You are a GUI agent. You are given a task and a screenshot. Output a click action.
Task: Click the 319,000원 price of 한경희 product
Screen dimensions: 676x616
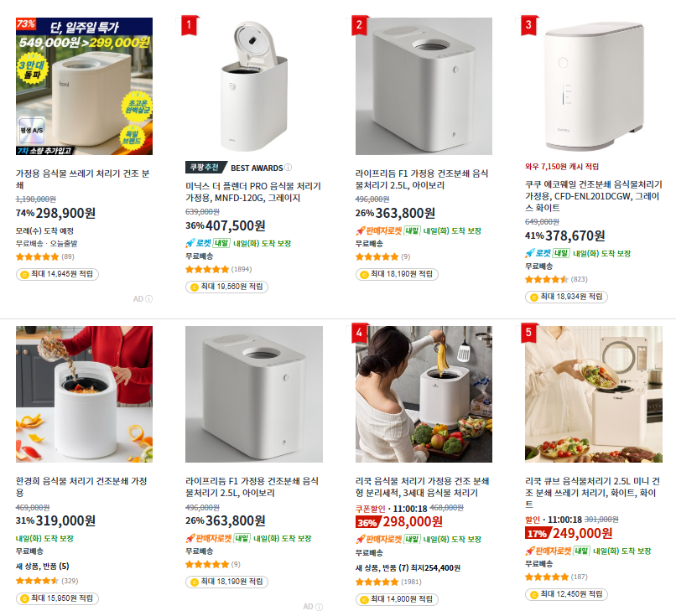coord(65,520)
